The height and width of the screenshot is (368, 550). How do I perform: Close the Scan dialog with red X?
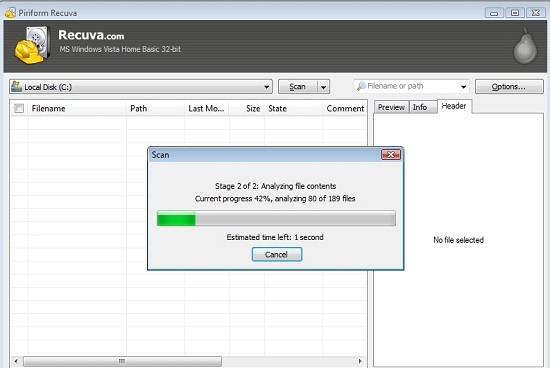(x=391, y=154)
